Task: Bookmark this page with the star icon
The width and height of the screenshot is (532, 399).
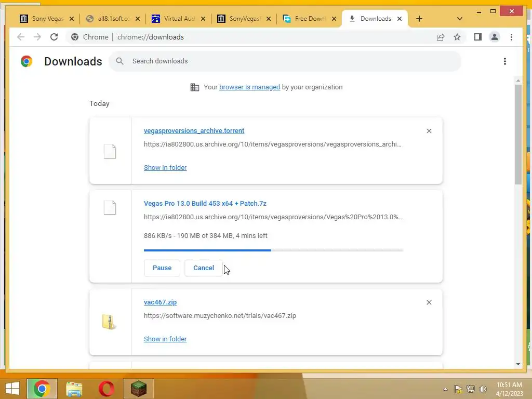Action: [x=457, y=37]
